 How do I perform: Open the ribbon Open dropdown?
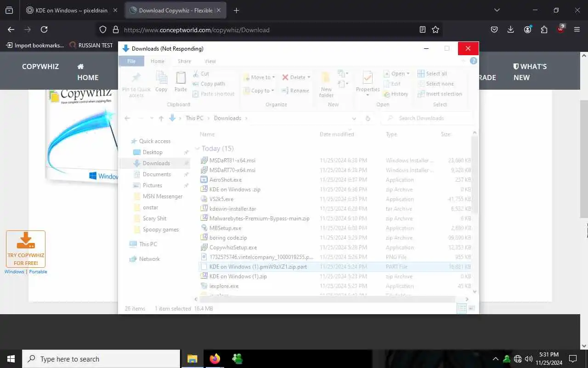pyautogui.click(x=396, y=74)
